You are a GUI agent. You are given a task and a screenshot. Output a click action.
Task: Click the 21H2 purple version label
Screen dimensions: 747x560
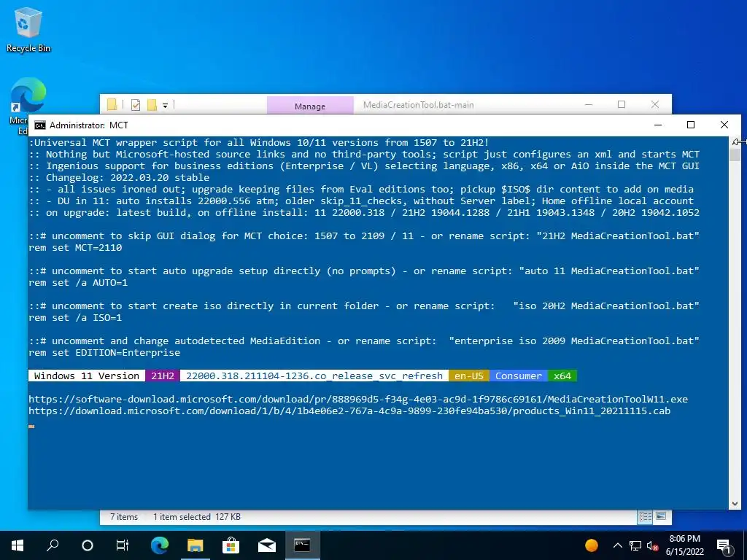coord(163,376)
